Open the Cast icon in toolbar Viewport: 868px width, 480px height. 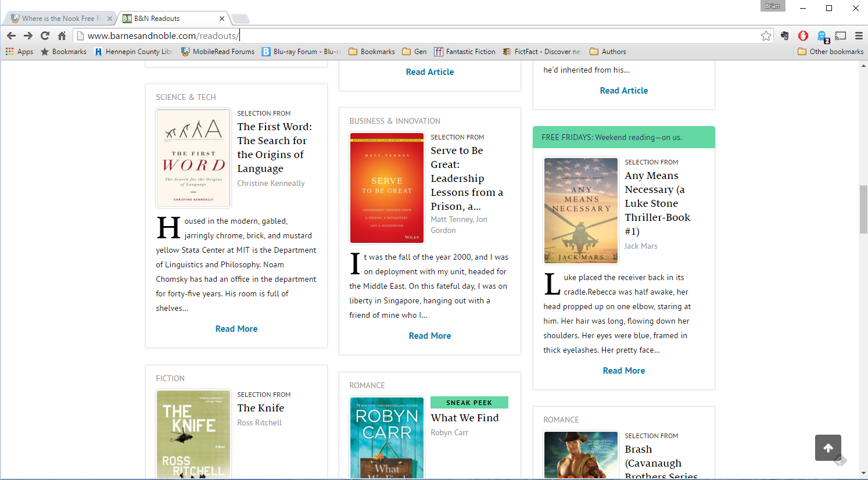coord(841,35)
